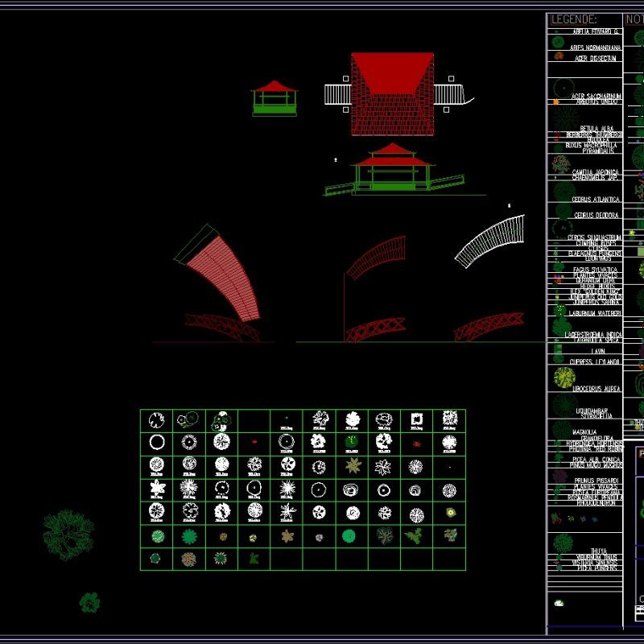Click the Thuya conifer symbol in the legend
The image size is (644, 644).
coord(561,541)
